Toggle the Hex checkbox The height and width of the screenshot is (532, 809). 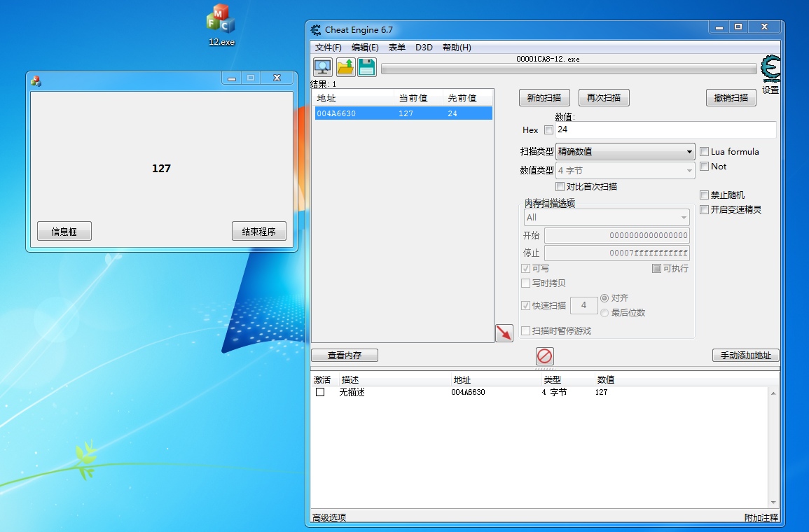click(548, 130)
